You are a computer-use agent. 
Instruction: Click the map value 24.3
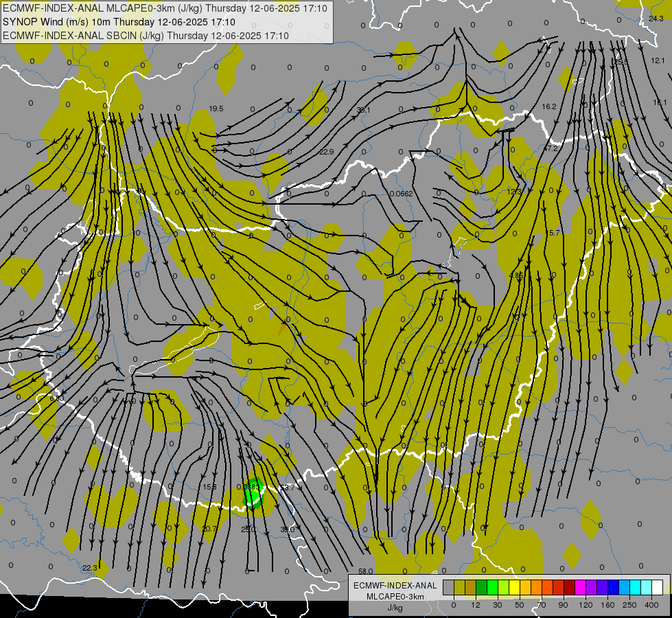[656, 19]
